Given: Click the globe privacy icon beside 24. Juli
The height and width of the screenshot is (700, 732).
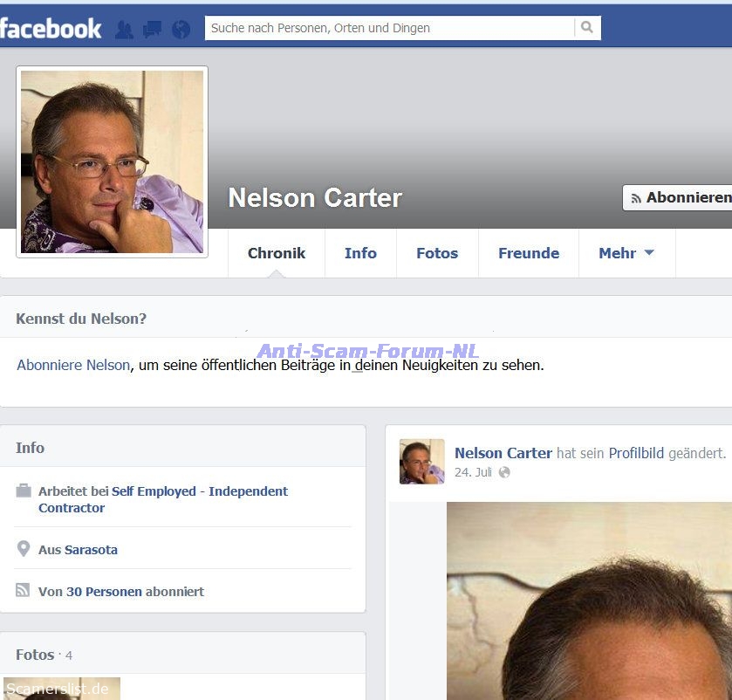Looking at the screenshot, I should (x=504, y=472).
